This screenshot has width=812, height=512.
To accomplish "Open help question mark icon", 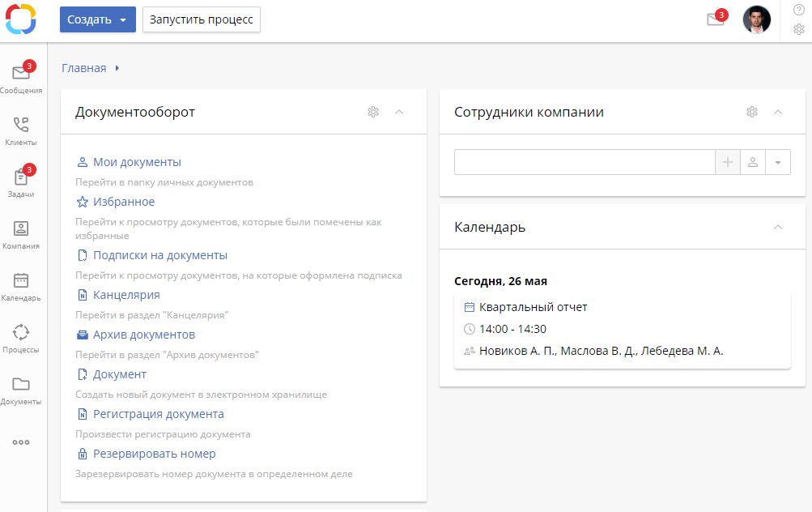I will coord(798,10).
